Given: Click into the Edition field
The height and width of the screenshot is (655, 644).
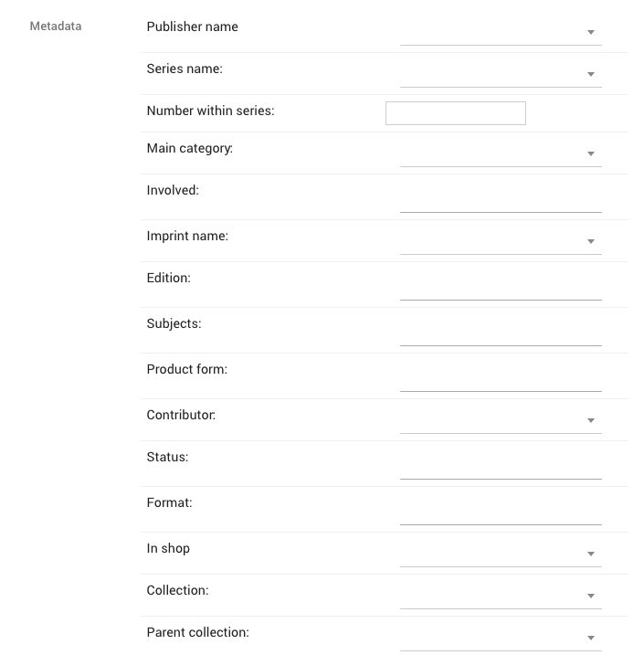Looking at the screenshot, I should (500, 288).
